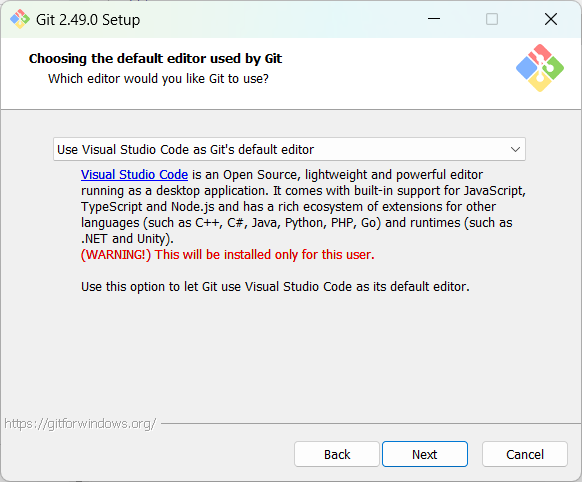Click subtitle 'Which editor would you like Git to use?'
Screen dimensions: 582x482
(x=158, y=79)
